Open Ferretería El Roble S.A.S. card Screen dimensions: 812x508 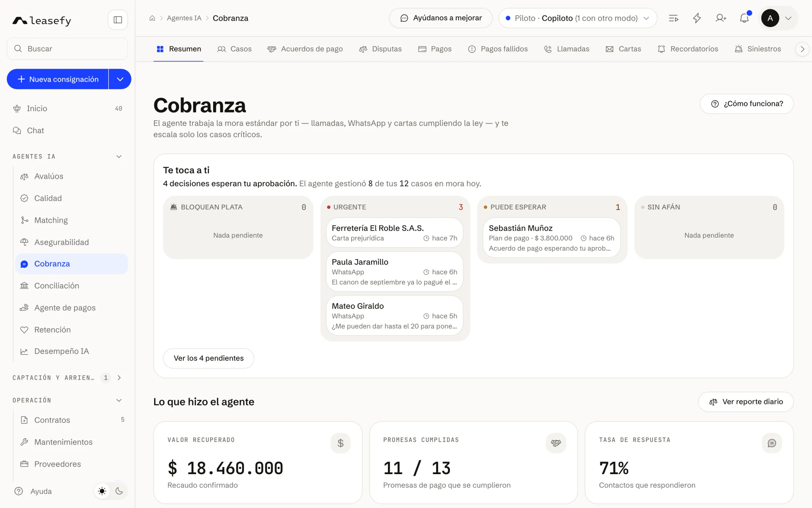click(x=394, y=233)
